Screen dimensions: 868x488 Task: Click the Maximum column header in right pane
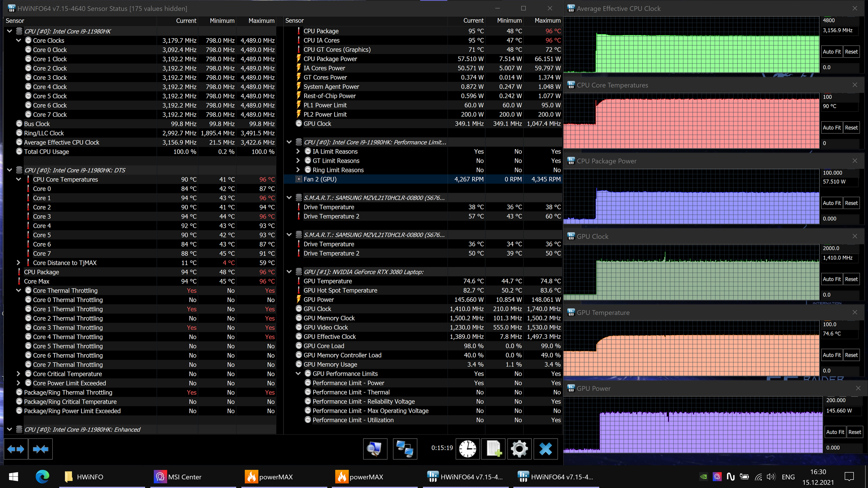547,21
